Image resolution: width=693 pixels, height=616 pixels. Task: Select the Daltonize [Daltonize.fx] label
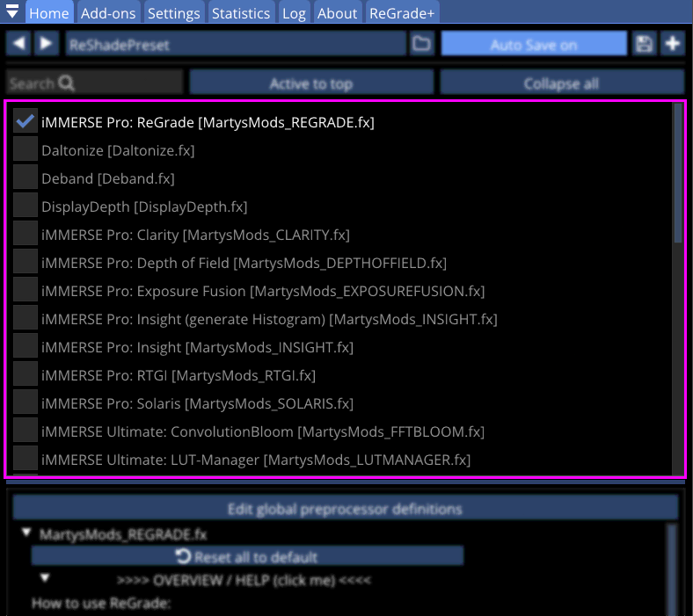(118, 150)
